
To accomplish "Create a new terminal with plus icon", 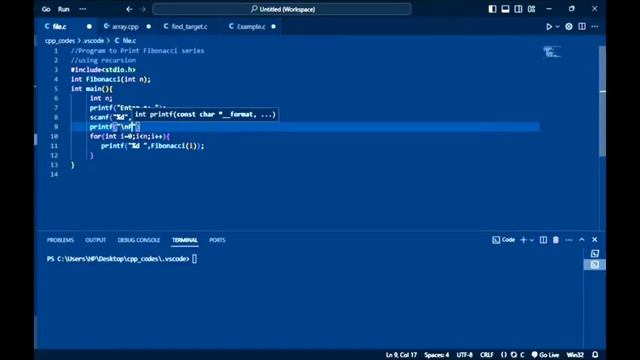I will [523, 240].
